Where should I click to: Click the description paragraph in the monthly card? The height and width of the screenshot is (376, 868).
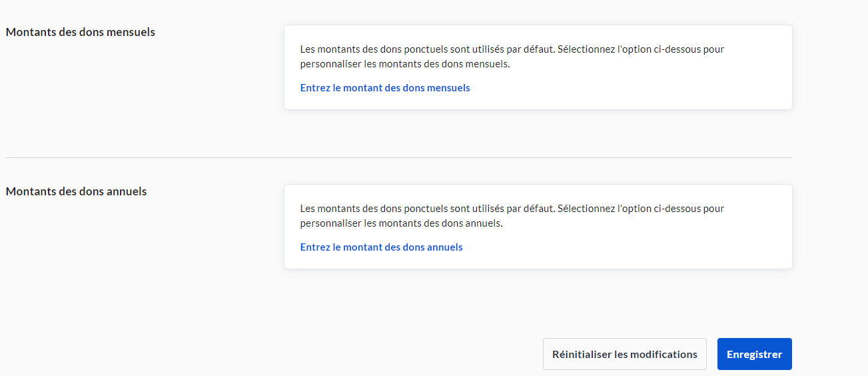coord(512,57)
